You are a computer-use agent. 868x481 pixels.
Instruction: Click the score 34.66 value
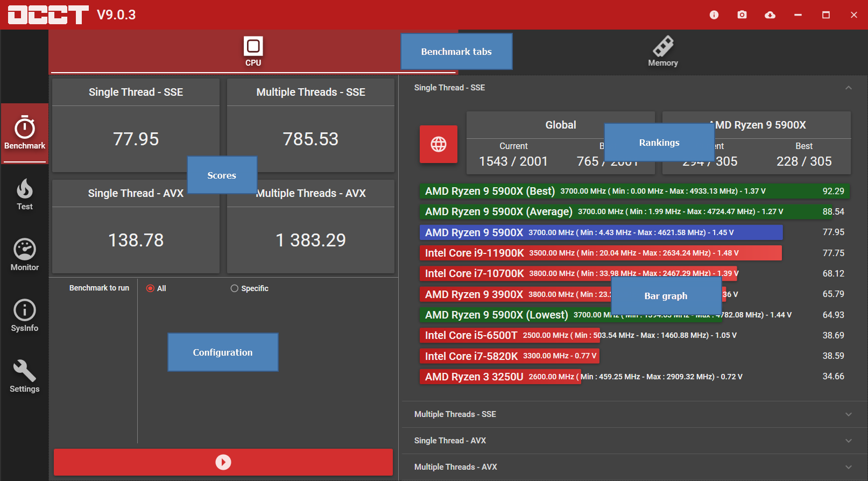(x=833, y=377)
